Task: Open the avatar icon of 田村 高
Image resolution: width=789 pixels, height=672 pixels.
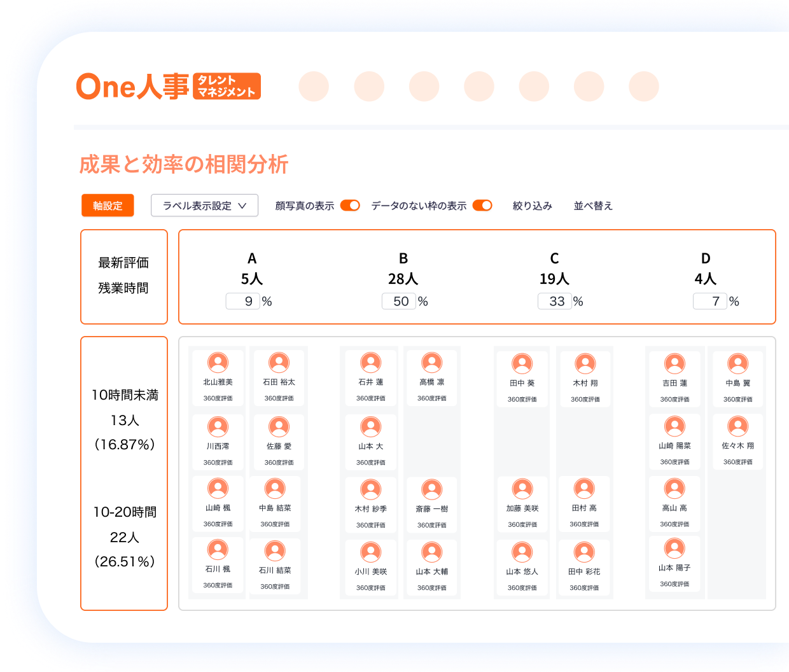Action: tap(584, 489)
